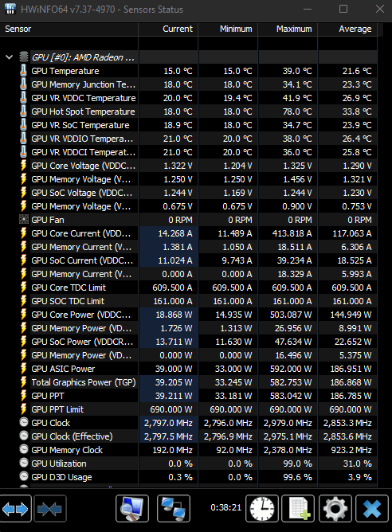Image resolution: width=392 pixels, height=532 pixels.
Task: Select the GPU Temperature row label
Action: 65,71
